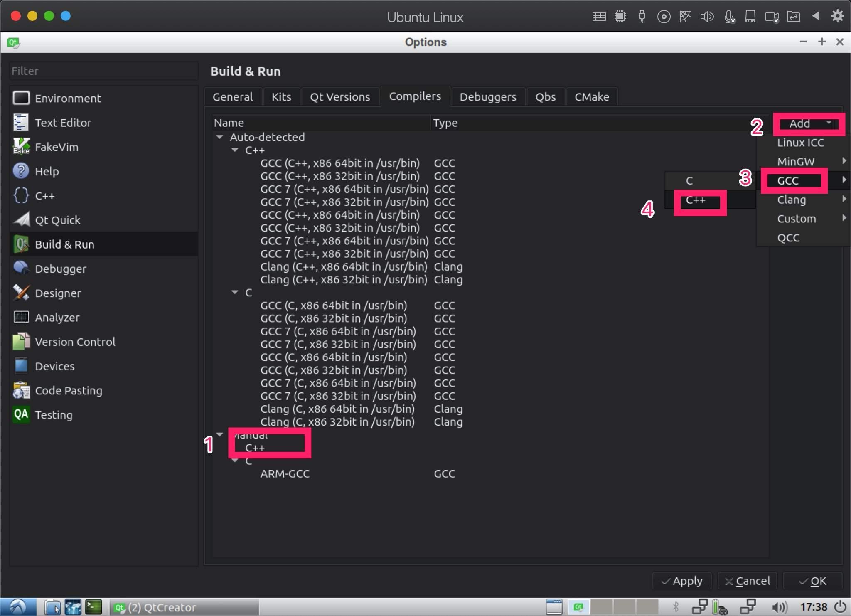Open the Designer settings category

tap(104, 293)
